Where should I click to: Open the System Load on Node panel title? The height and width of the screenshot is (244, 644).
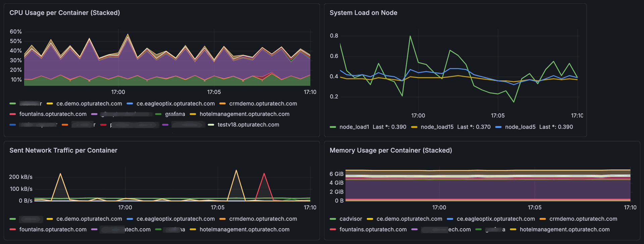tap(363, 13)
